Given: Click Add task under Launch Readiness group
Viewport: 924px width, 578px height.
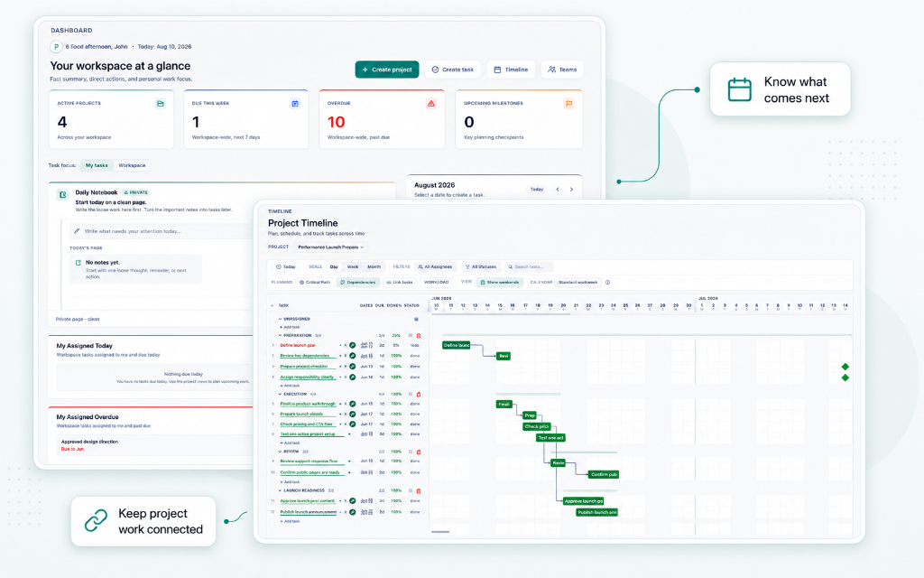Looking at the screenshot, I should point(291,521).
